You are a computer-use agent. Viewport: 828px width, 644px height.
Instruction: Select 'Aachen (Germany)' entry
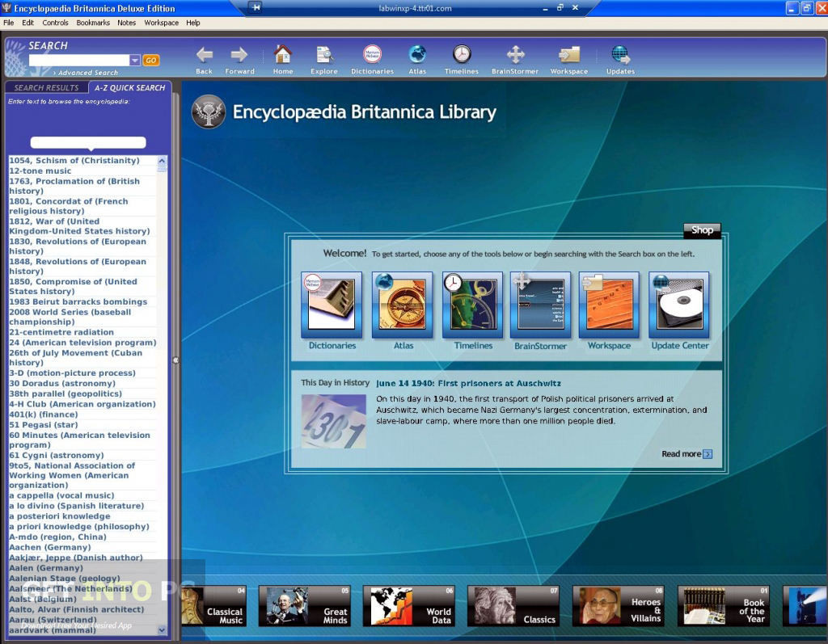50,547
